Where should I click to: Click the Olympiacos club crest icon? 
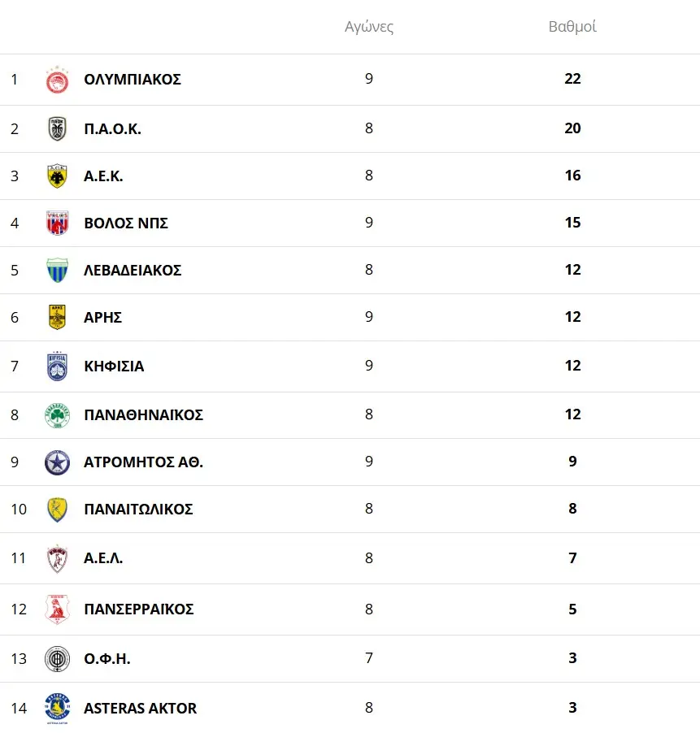click(57, 80)
